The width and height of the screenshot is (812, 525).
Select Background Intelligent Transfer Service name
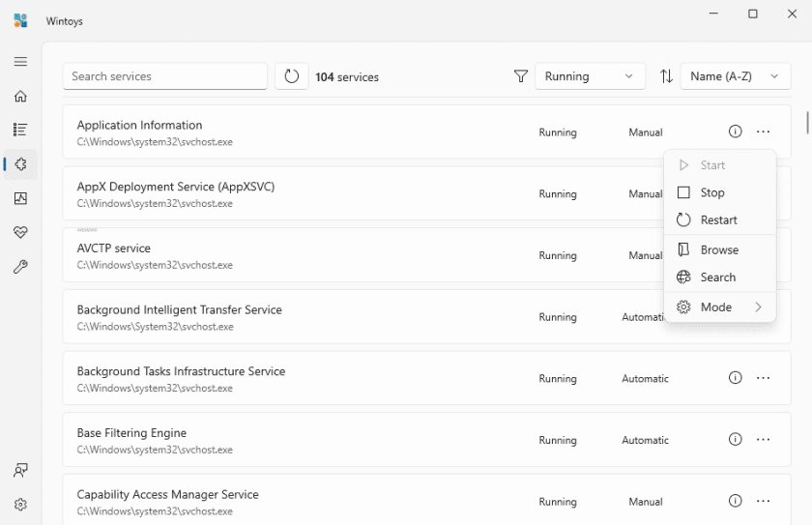(x=179, y=309)
